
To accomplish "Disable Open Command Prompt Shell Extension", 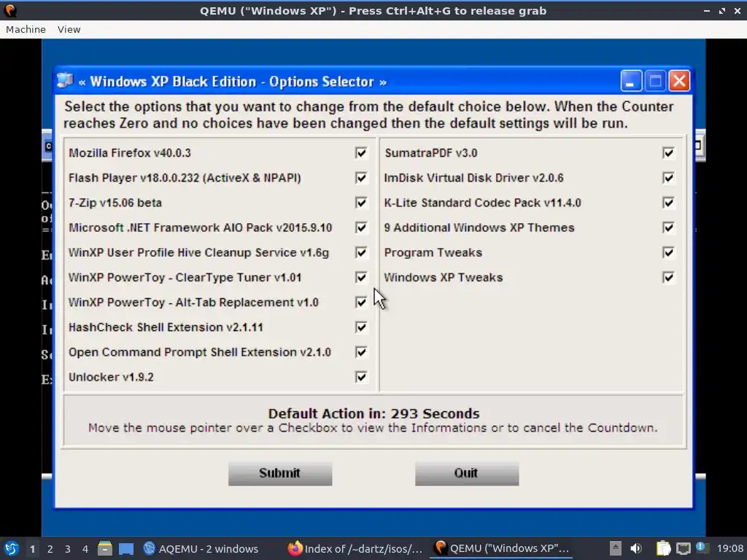I will (x=361, y=352).
